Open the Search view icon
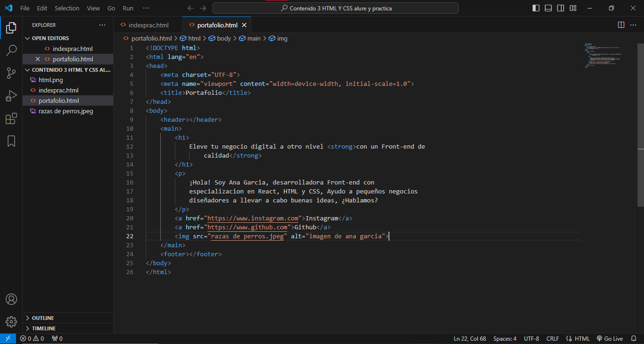 [11, 50]
